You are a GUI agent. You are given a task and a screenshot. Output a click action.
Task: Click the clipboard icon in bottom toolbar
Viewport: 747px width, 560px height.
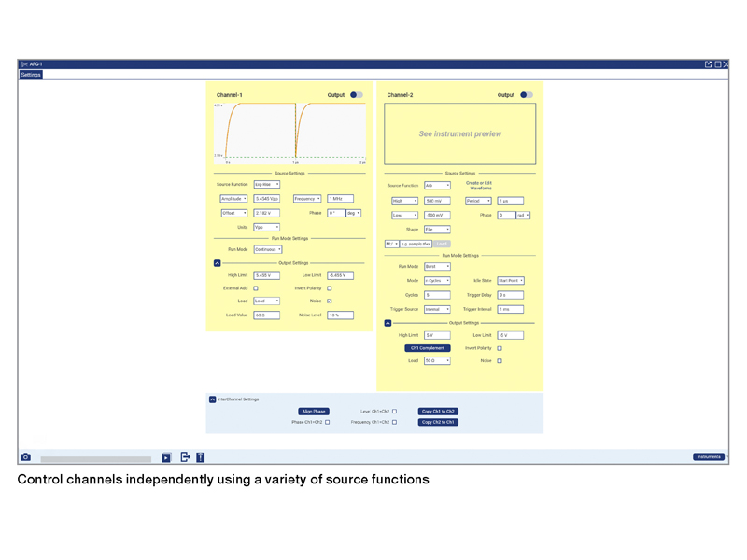pyautogui.click(x=200, y=457)
